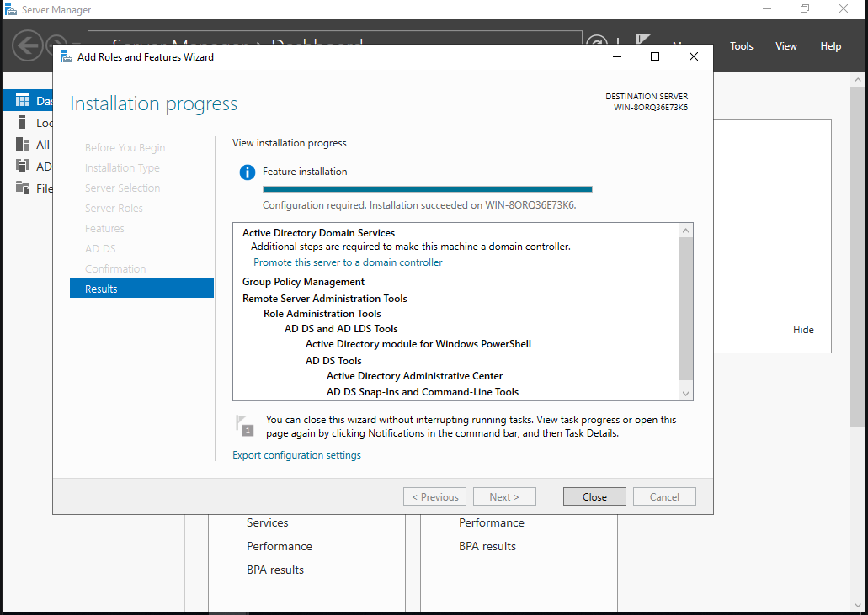Click the Next button in the wizard
Image resolution: width=868 pixels, height=615 pixels.
(504, 496)
